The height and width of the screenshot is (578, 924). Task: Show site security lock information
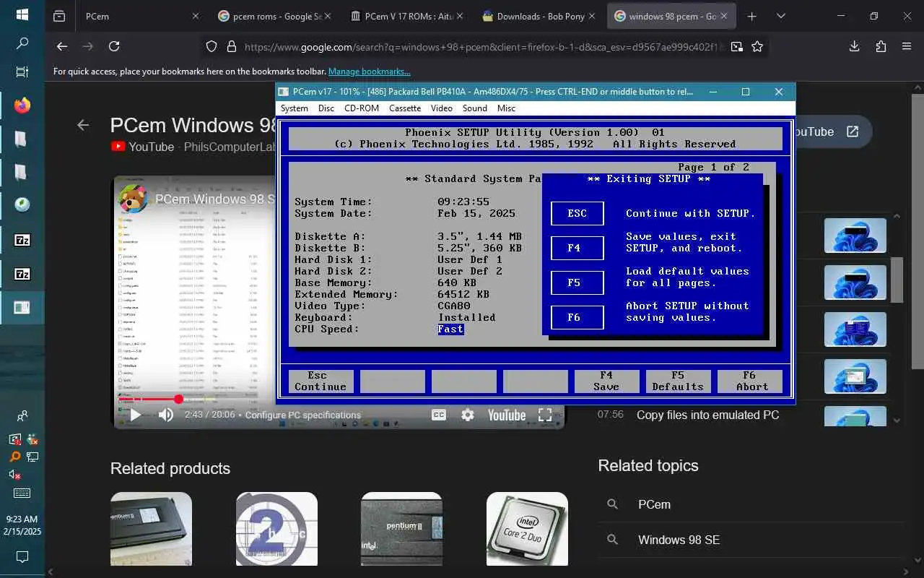coord(232,46)
